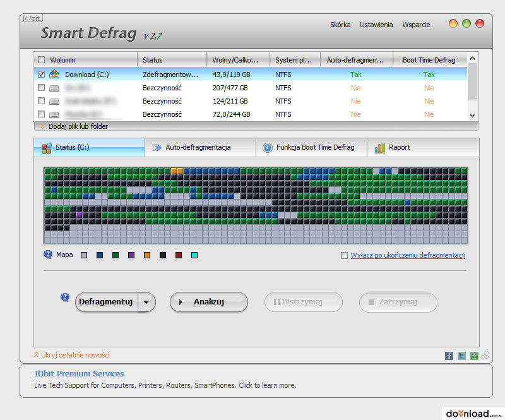Open the Defragmentuj dropdown arrow
Viewport: 505px width, 420px height.
(146, 302)
